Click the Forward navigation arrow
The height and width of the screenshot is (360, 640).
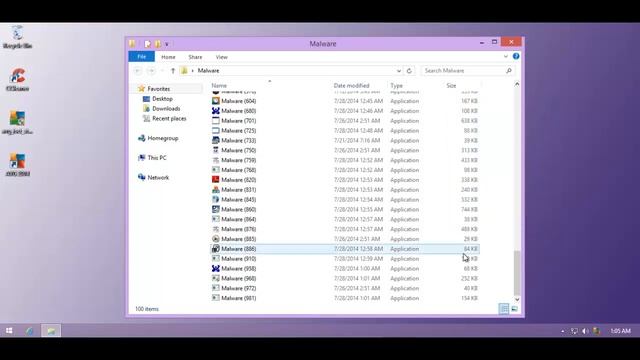[x=151, y=71]
